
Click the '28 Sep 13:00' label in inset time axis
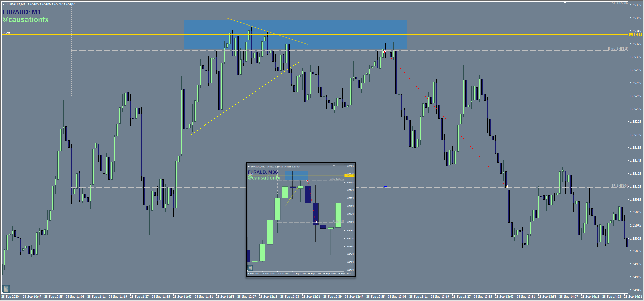click(x=314, y=274)
